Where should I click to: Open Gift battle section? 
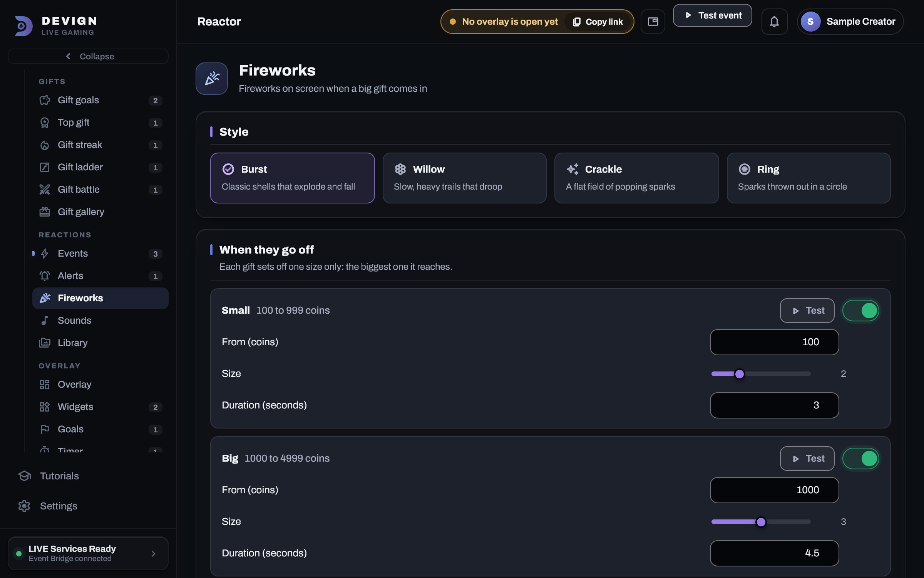(x=100, y=190)
